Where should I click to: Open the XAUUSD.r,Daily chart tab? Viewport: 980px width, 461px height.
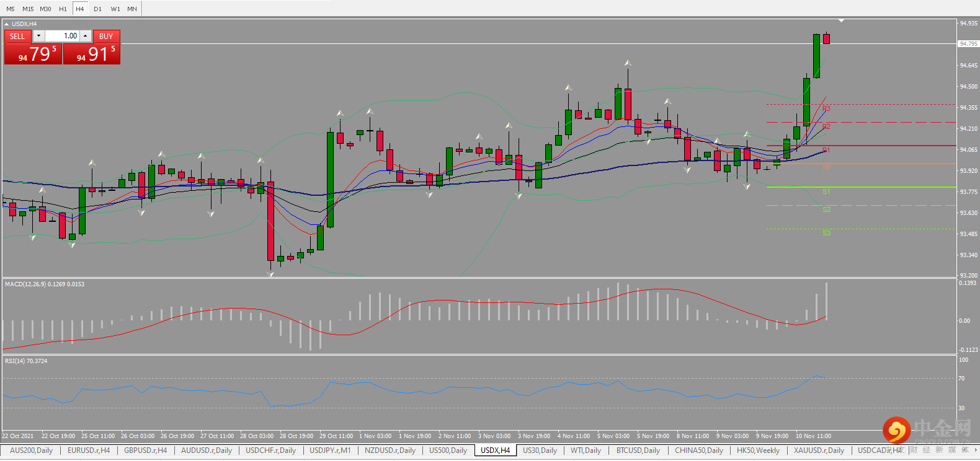coord(819,450)
